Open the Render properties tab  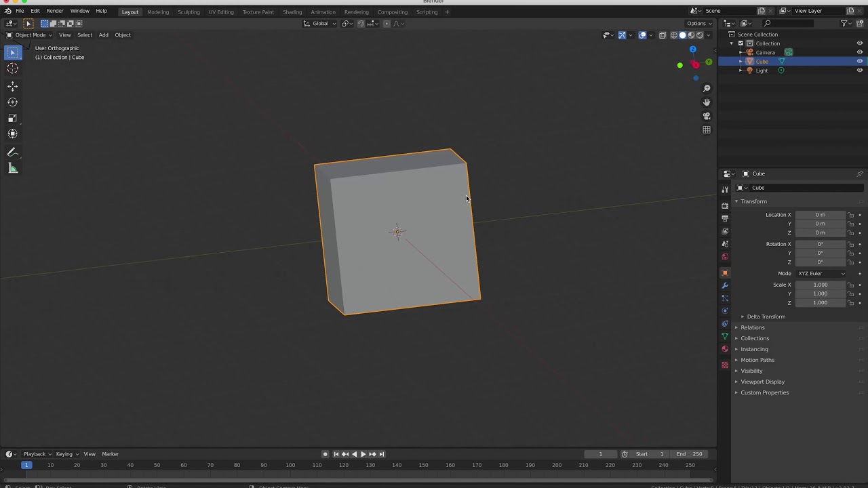click(725, 205)
